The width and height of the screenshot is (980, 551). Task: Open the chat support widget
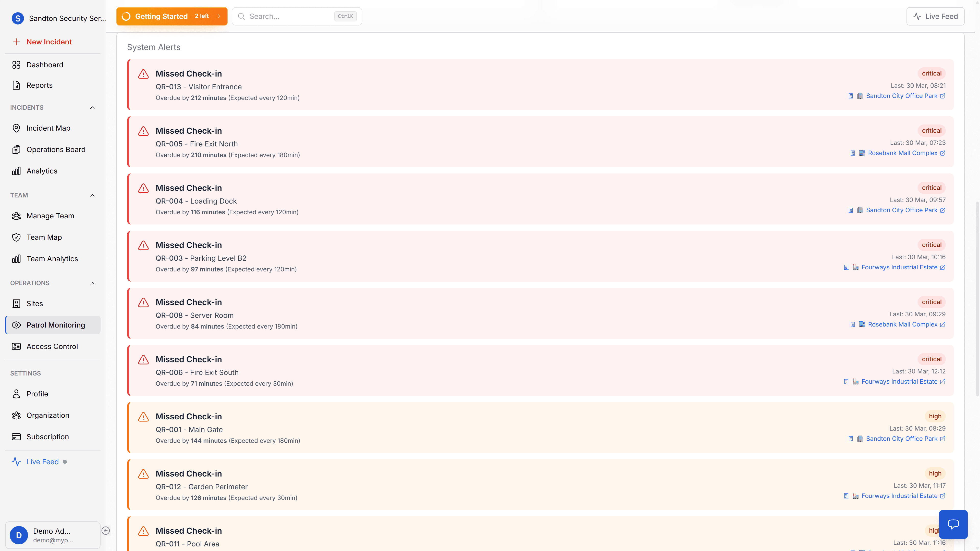click(x=953, y=524)
